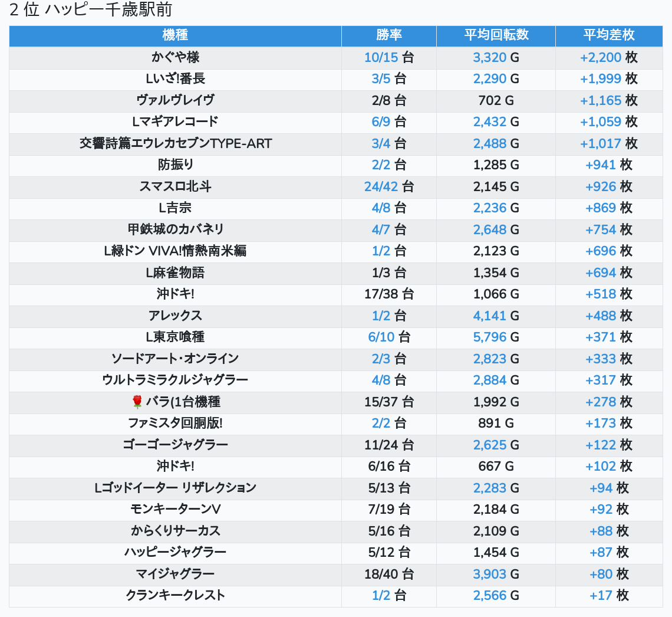
Task: Click the 2 位 ハッピー千歳駅前 heading
Action: pos(90,9)
